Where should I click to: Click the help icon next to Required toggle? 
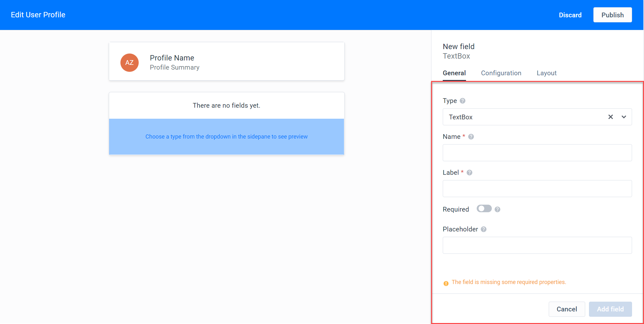click(497, 209)
